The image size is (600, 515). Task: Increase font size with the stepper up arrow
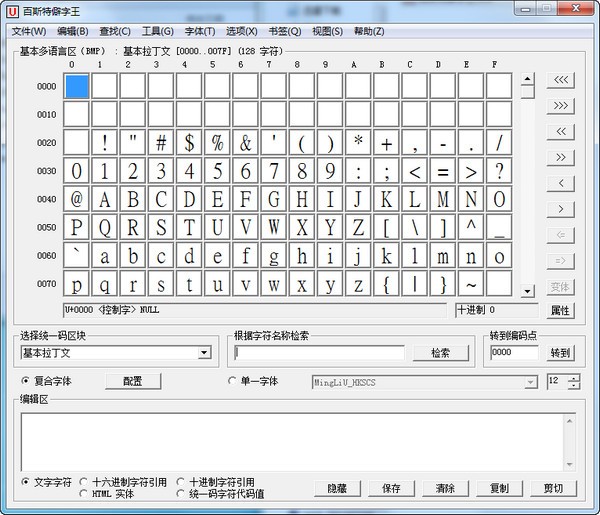click(x=573, y=378)
